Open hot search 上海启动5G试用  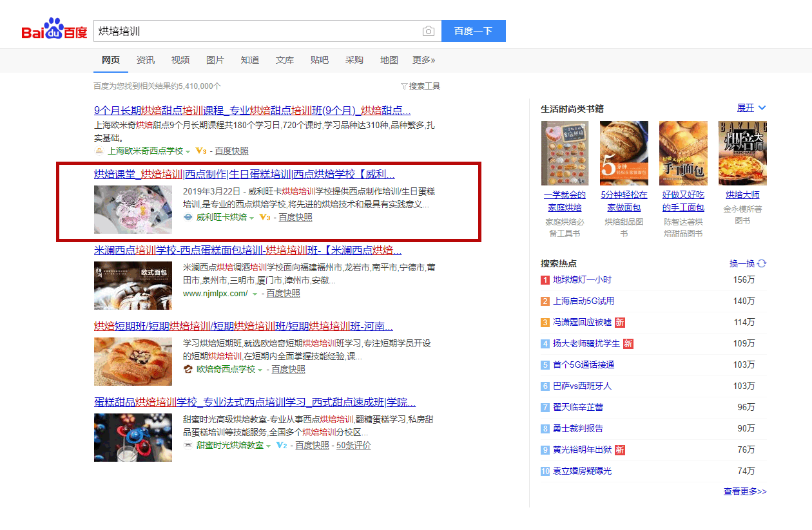point(584,301)
